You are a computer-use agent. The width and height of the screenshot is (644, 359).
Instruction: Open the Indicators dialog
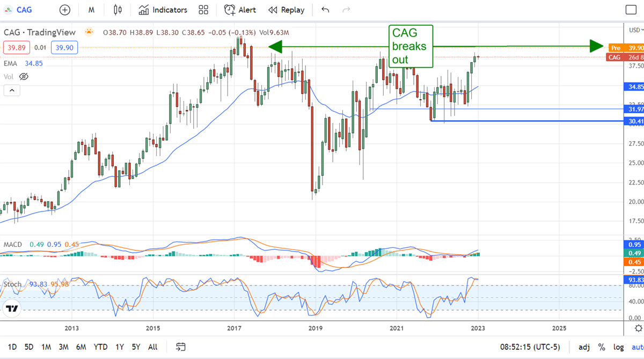tap(163, 10)
